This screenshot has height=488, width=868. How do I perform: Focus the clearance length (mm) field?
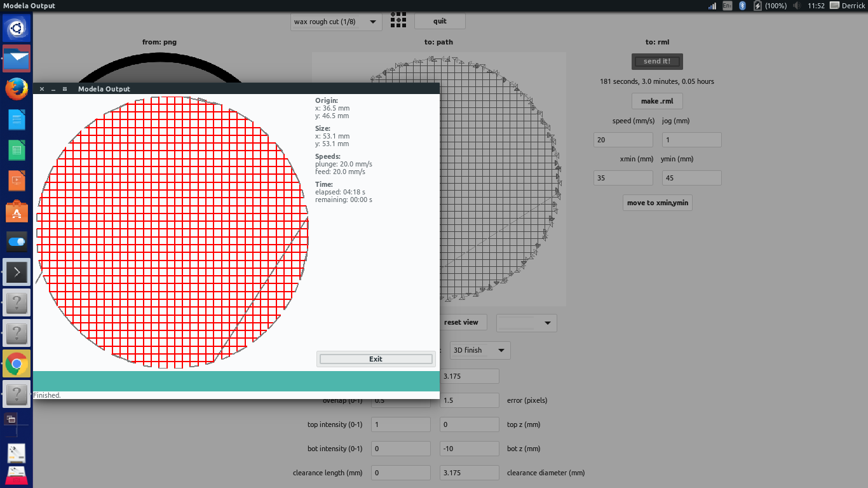[401, 473]
